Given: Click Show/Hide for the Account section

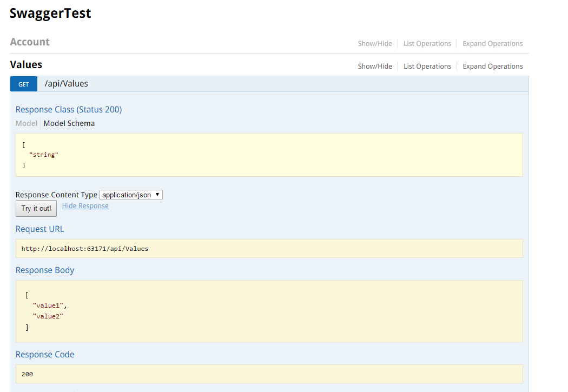Looking at the screenshot, I should tap(375, 43).
